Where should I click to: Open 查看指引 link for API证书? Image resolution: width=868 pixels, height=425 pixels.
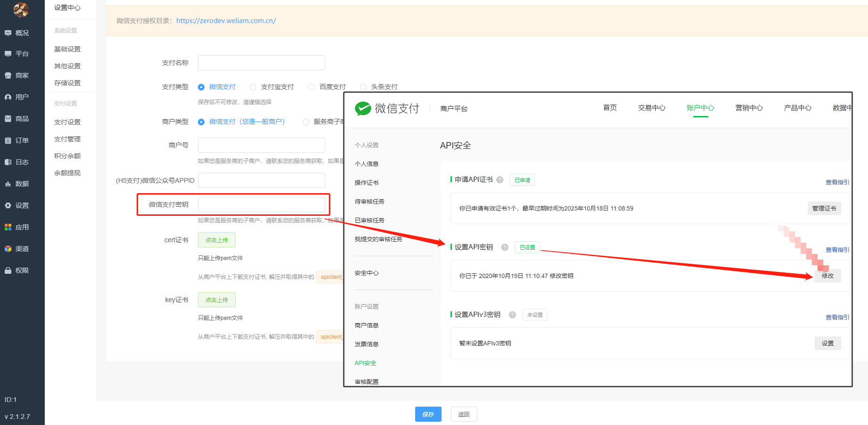pyautogui.click(x=837, y=182)
